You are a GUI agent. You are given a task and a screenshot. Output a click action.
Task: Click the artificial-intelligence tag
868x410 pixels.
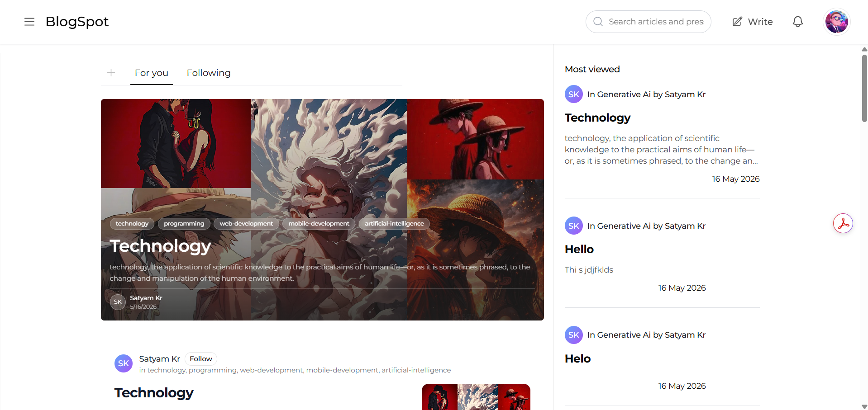[395, 224]
